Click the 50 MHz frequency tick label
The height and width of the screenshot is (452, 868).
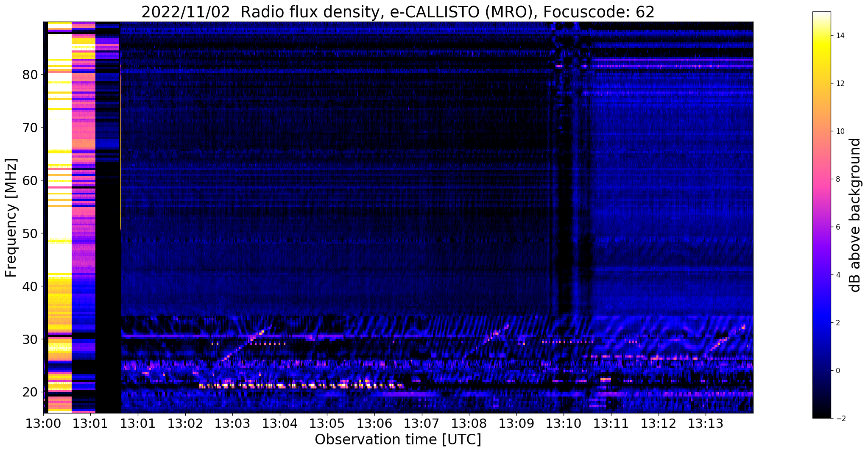click(30, 234)
